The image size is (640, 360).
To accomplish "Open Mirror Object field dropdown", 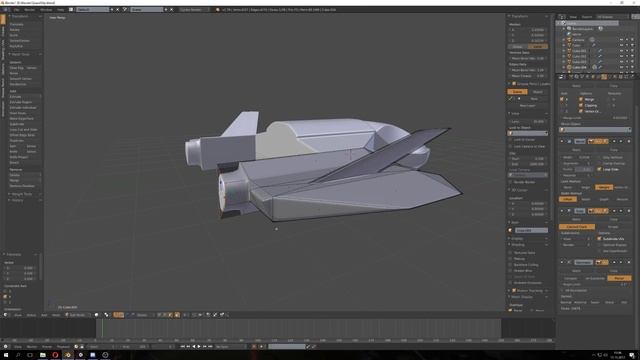I will coord(596,130).
